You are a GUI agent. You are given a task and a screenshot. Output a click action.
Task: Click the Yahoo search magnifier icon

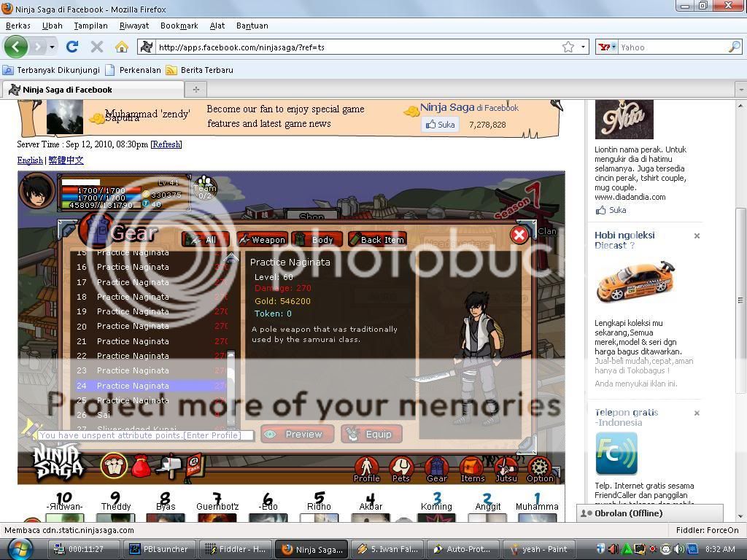point(735,47)
